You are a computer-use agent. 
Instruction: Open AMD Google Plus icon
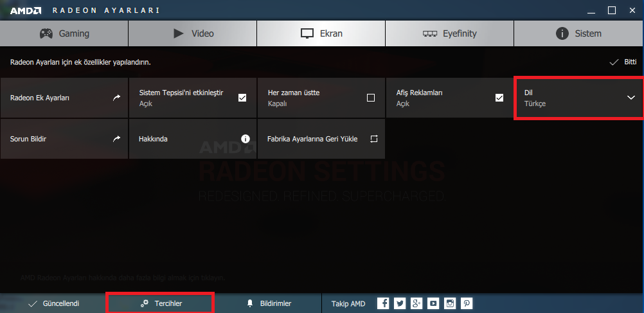[416, 303]
